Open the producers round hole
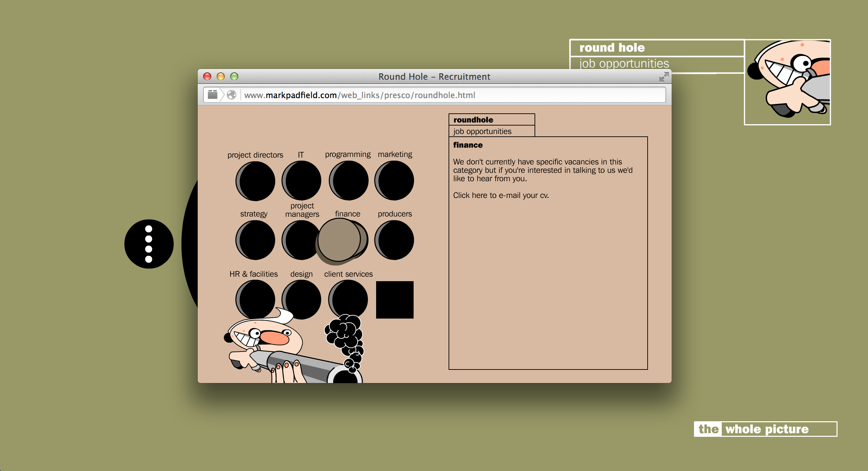Viewport: 868px width, 471px height. click(x=394, y=240)
